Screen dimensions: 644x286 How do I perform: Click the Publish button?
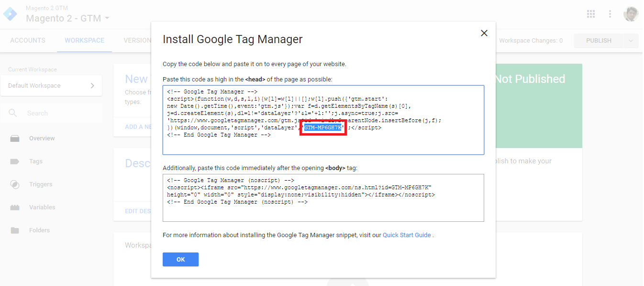(x=599, y=41)
